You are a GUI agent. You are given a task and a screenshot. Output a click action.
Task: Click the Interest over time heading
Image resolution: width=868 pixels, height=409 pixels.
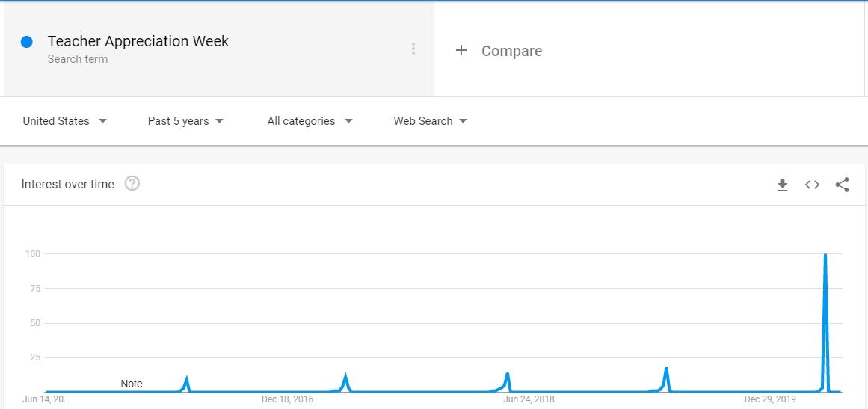67,184
